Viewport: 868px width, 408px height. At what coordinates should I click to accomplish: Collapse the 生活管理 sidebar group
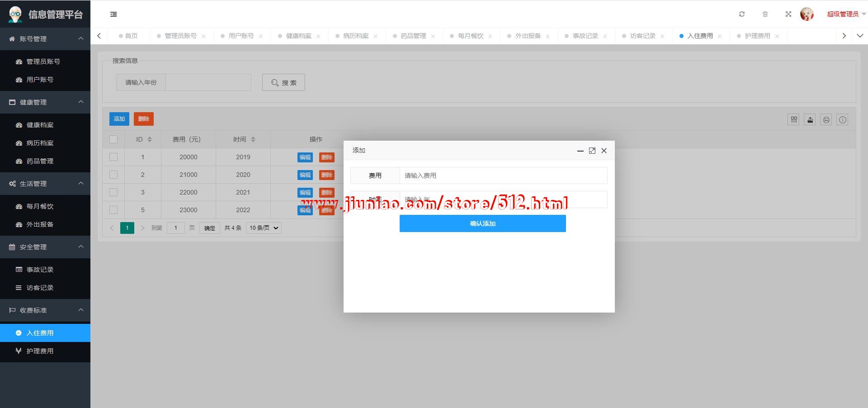(45, 184)
